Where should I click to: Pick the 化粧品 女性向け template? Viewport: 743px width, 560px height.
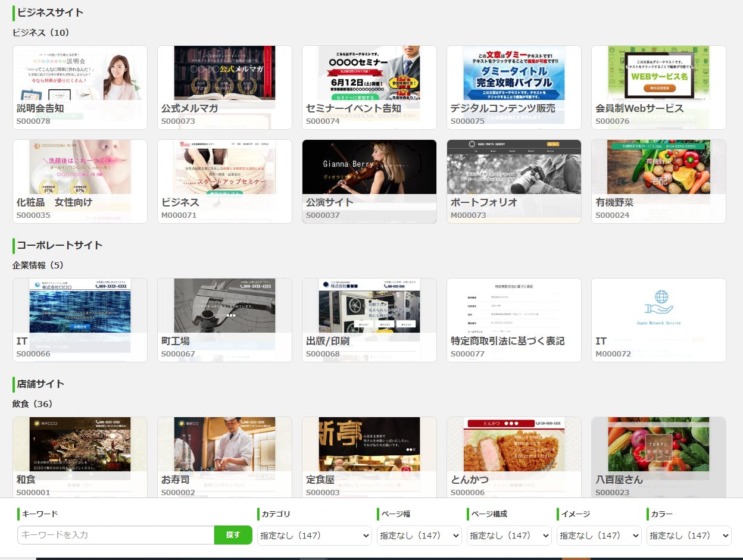80,181
